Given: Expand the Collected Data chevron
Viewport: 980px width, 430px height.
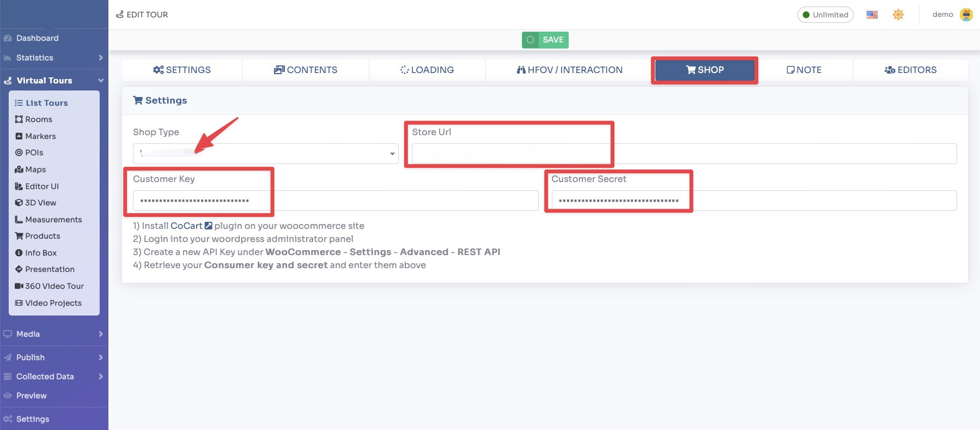Looking at the screenshot, I should (x=101, y=377).
